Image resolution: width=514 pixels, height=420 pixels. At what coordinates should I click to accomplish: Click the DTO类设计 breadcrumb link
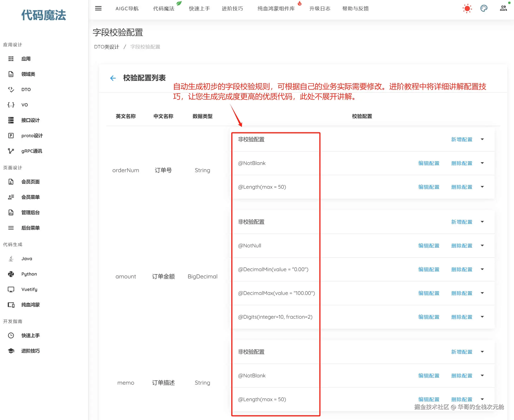106,47
